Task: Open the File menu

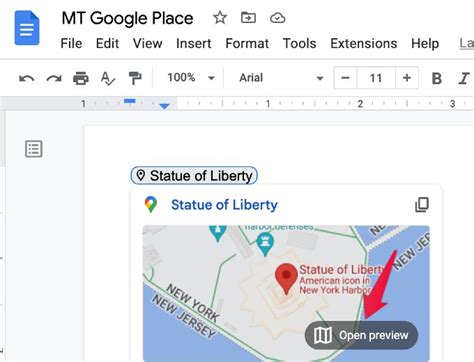Action: (x=71, y=43)
